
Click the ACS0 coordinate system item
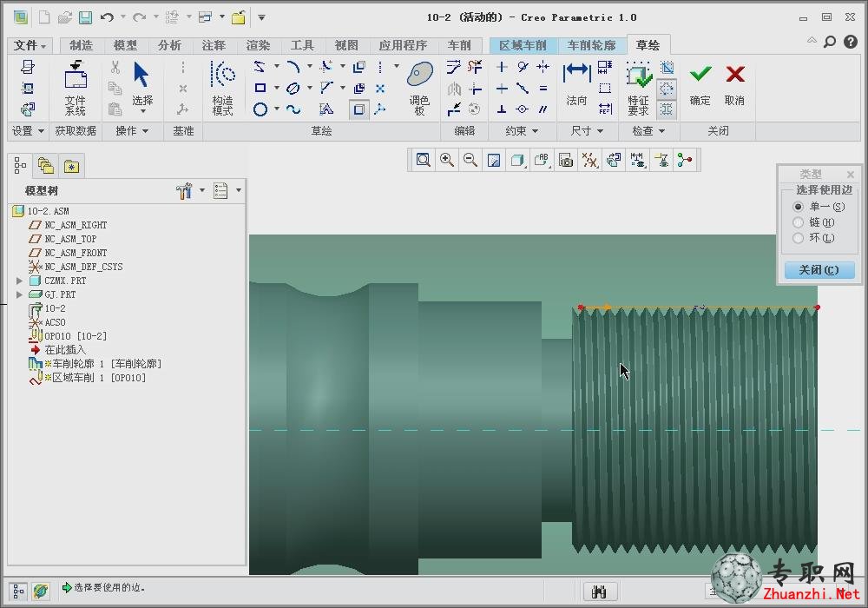click(x=48, y=322)
